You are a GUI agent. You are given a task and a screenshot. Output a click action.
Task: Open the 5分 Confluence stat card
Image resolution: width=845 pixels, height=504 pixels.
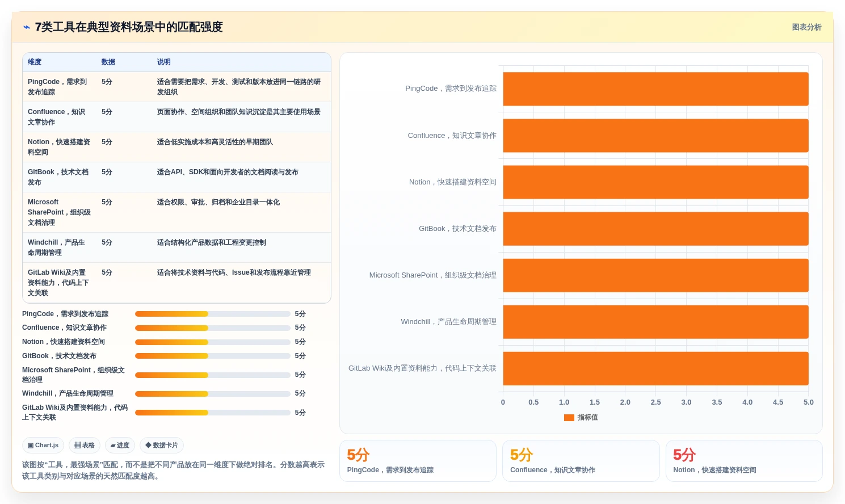coord(581,461)
